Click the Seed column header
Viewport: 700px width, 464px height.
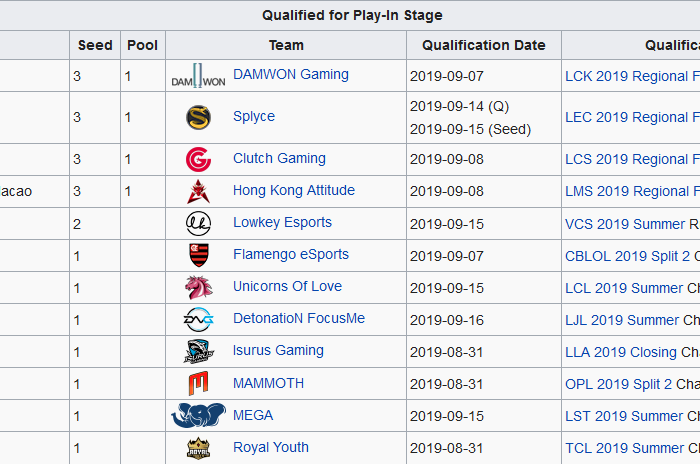pyautogui.click(x=95, y=45)
